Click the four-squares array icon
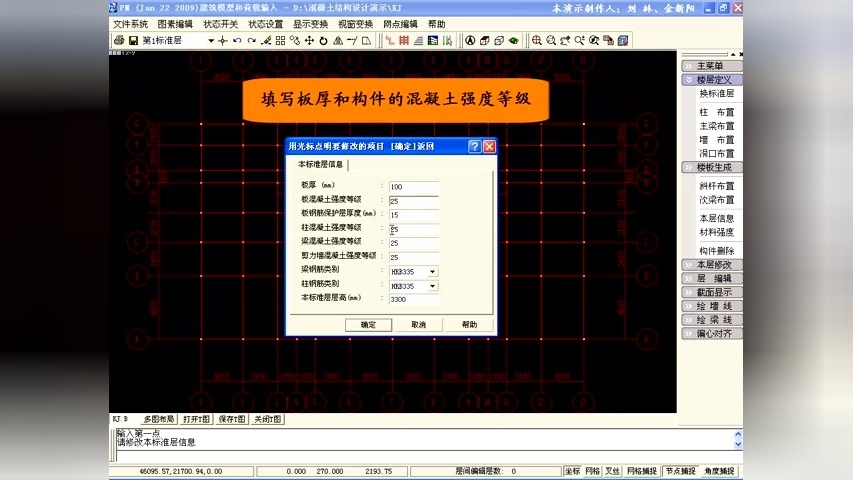Screen dimensions: 853x480 coord(280,40)
